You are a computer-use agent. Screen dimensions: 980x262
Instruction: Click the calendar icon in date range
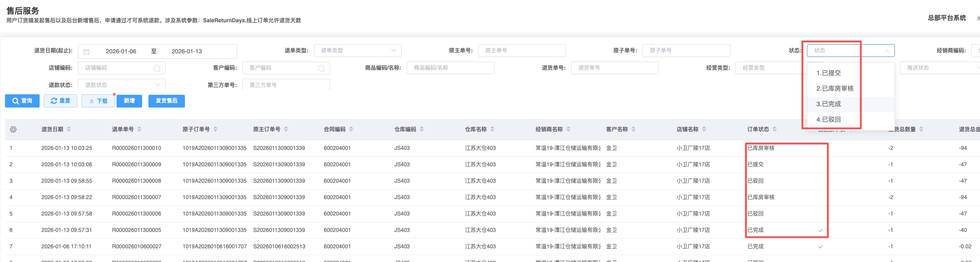[x=87, y=51]
